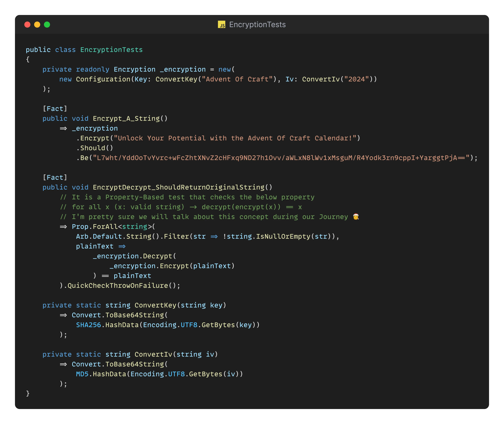Click QuickCheckThrowOnFailure method call
504x424 pixels.
(x=118, y=286)
